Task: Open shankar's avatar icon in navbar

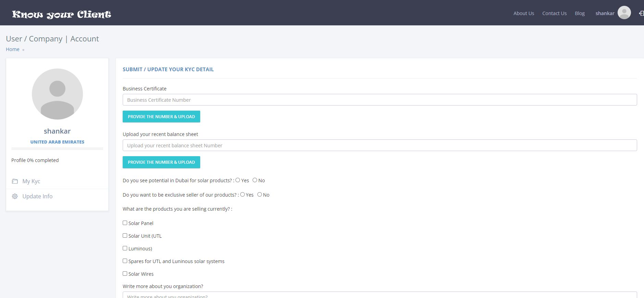Action: coord(624,13)
